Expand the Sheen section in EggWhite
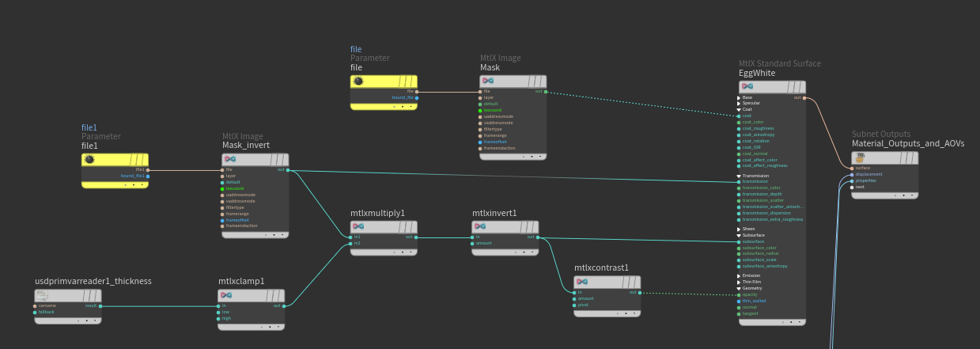Image resolution: width=980 pixels, height=349 pixels. pyautogui.click(x=739, y=229)
